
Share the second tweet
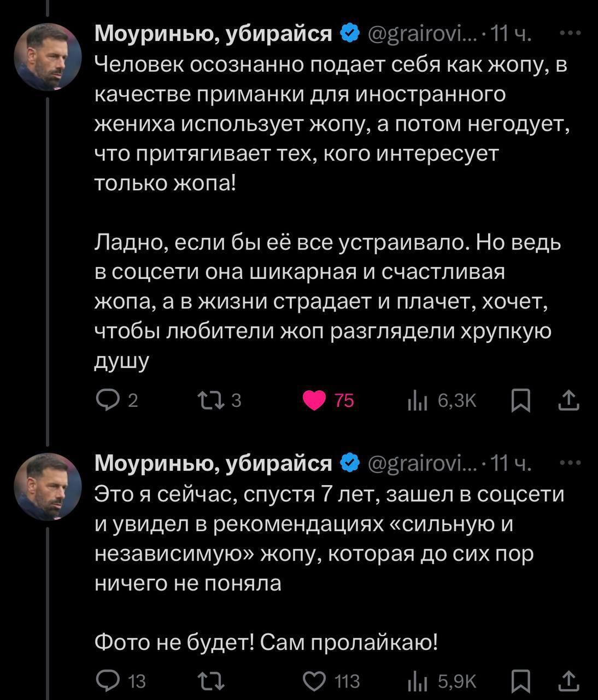tap(568, 680)
